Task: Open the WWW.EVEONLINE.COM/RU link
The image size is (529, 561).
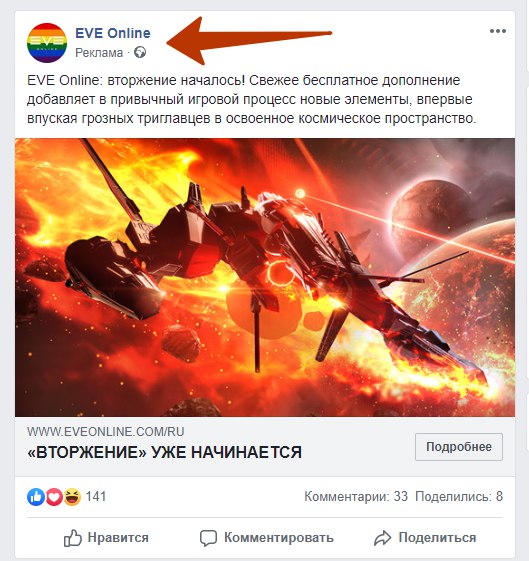Action: pyautogui.click(x=106, y=431)
